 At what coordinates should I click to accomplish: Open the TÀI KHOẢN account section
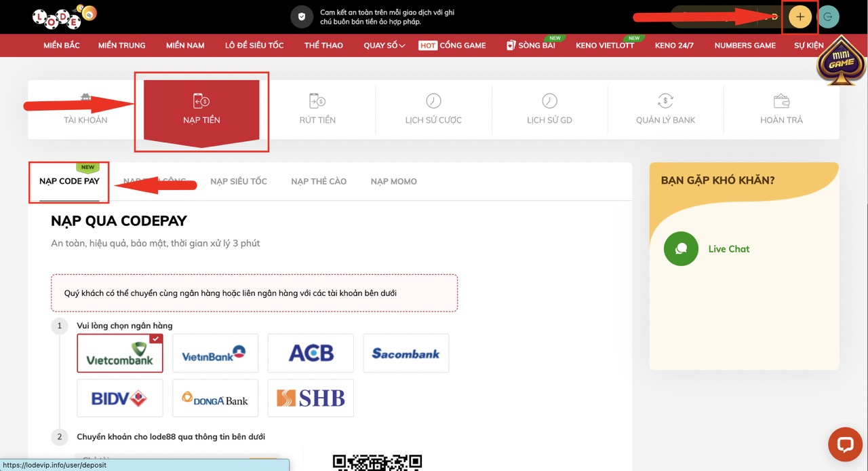point(85,109)
